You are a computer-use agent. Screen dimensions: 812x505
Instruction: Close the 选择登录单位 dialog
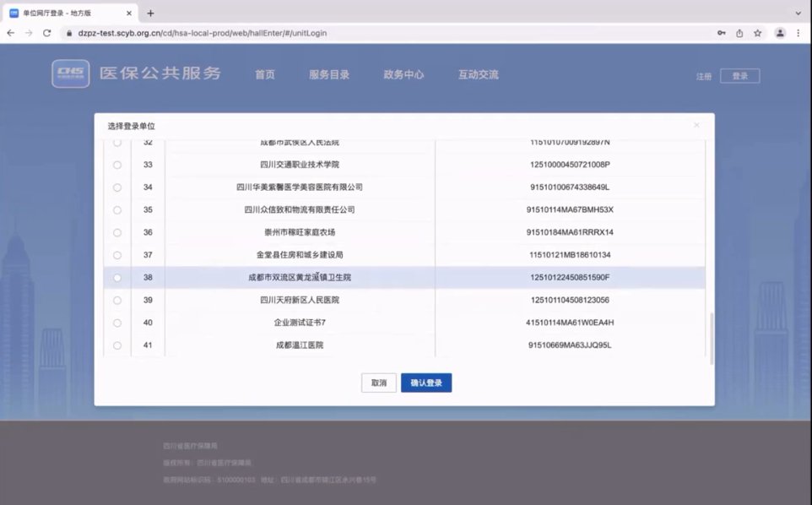(696, 125)
